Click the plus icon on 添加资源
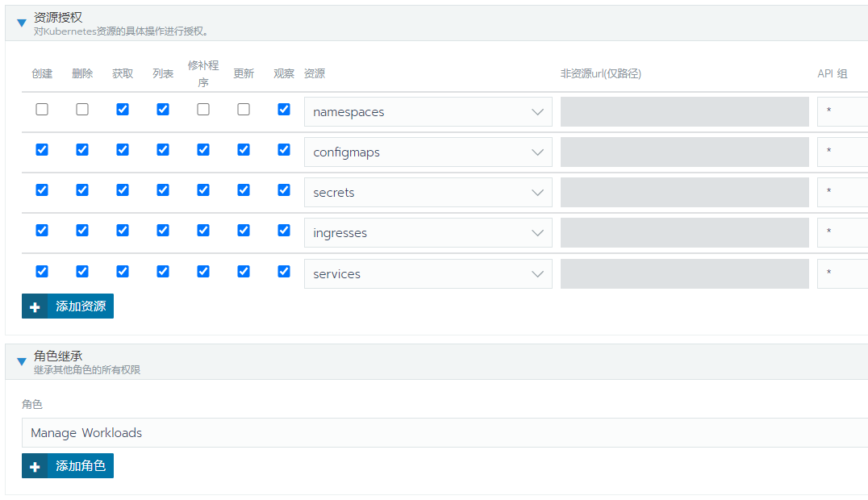Image resolution: width=868 pixels, height=500 pixels. click(x=35, y=306)
